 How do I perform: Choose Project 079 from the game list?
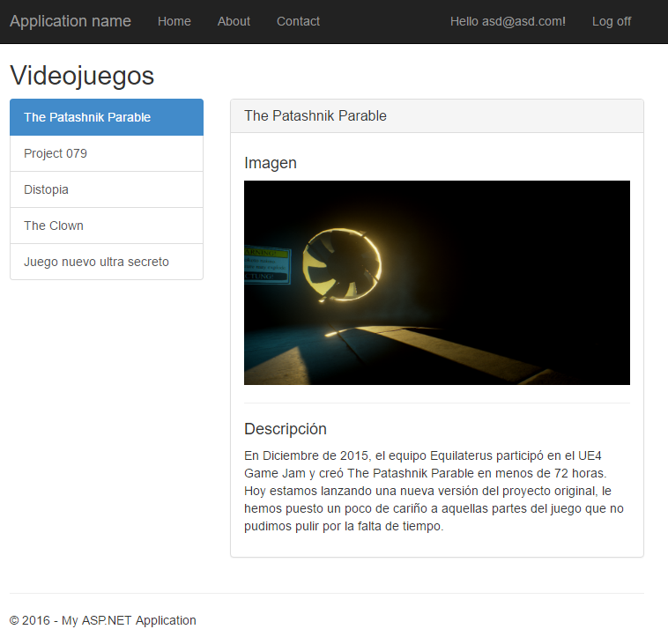tap(107, 153)
